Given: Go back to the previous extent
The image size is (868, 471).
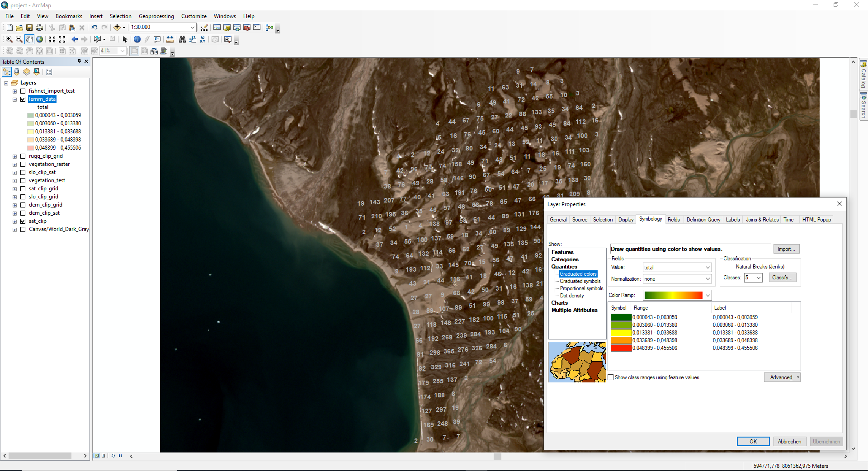Looking at the screenshot, I should pyautogui.click(x=75, y=39).
